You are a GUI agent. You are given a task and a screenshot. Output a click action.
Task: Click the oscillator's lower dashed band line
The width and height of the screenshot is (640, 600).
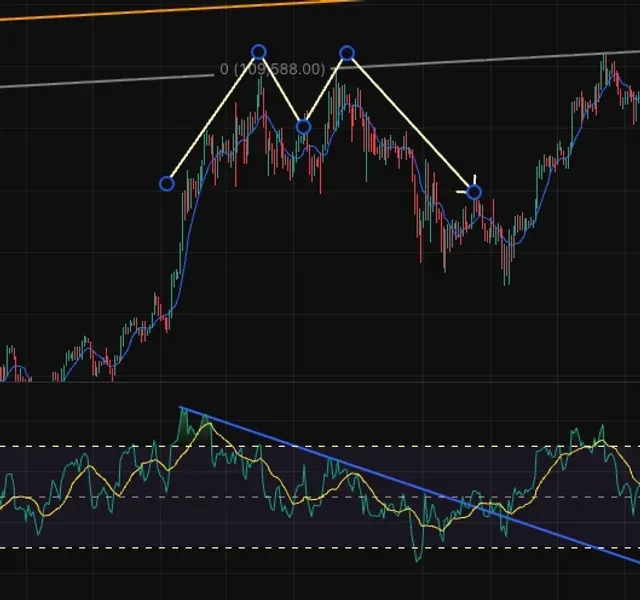point(320,548)
